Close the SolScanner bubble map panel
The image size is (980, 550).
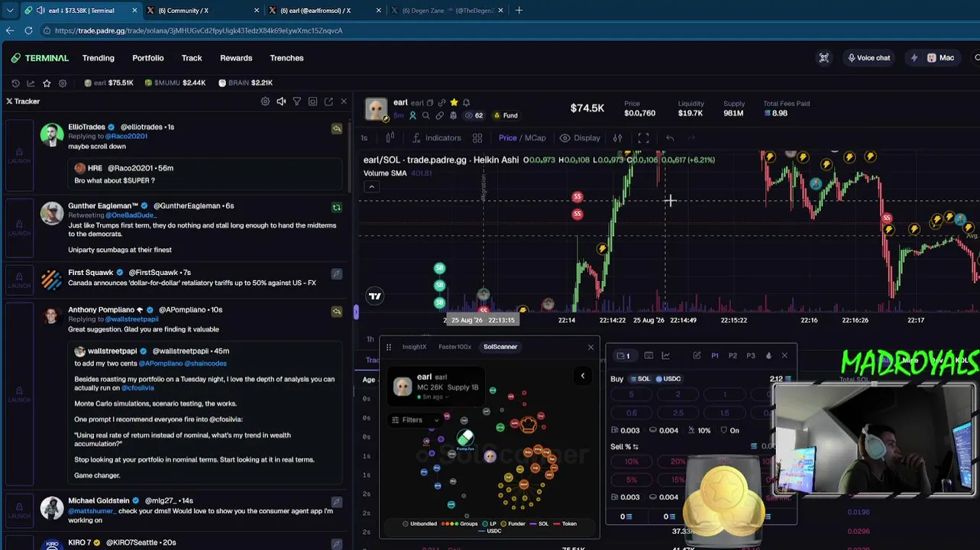tap(590, 347)
